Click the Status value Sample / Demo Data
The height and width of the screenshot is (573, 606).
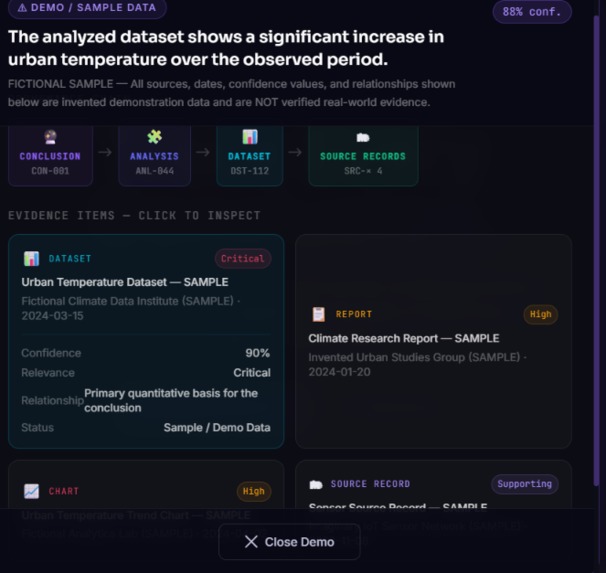[x=217, y=428]
